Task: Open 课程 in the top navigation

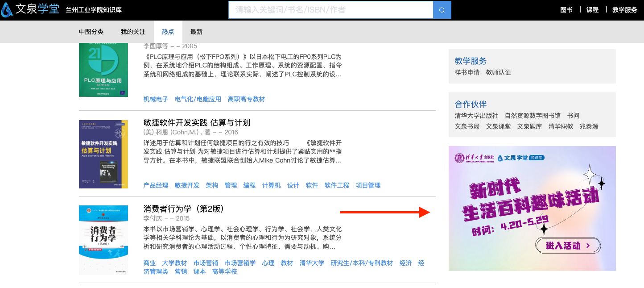Action: [592, 10]
